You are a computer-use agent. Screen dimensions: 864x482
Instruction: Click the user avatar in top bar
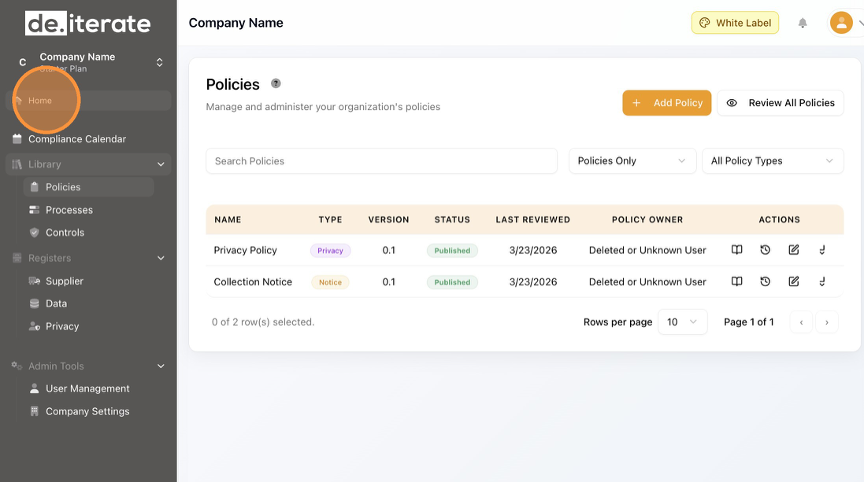(x=841, y=23)
